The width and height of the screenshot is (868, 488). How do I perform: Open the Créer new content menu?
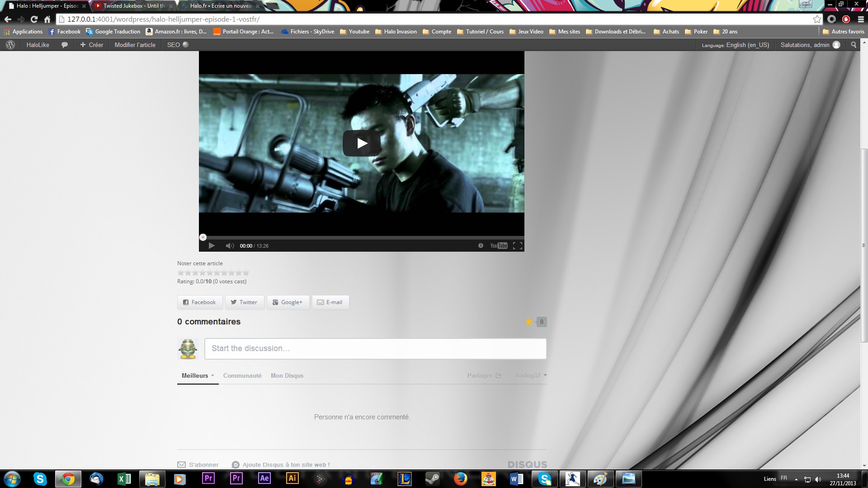(91, 45)
